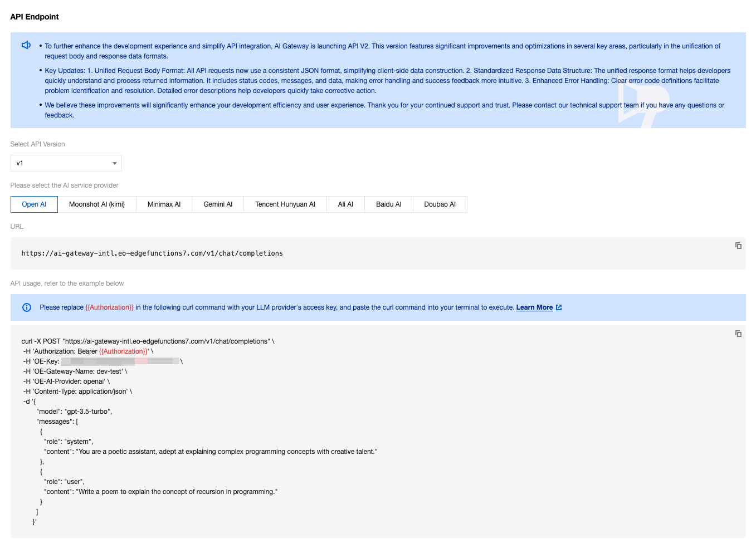Copy the curl command with copy icon

click(x=738, y=334)
